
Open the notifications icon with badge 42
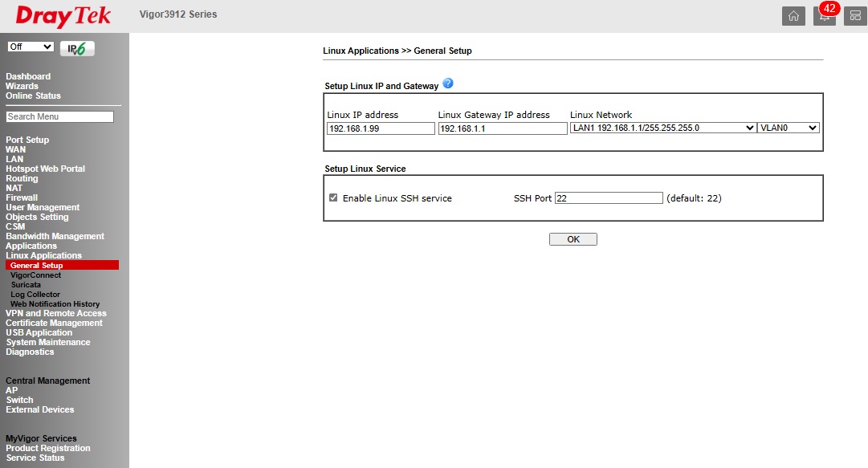click(824, 16)
